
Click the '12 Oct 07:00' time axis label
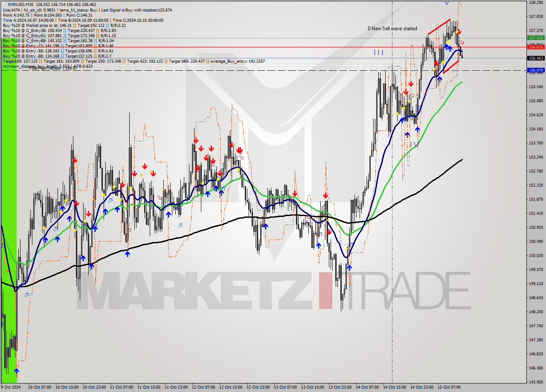(x=203, y=387)
